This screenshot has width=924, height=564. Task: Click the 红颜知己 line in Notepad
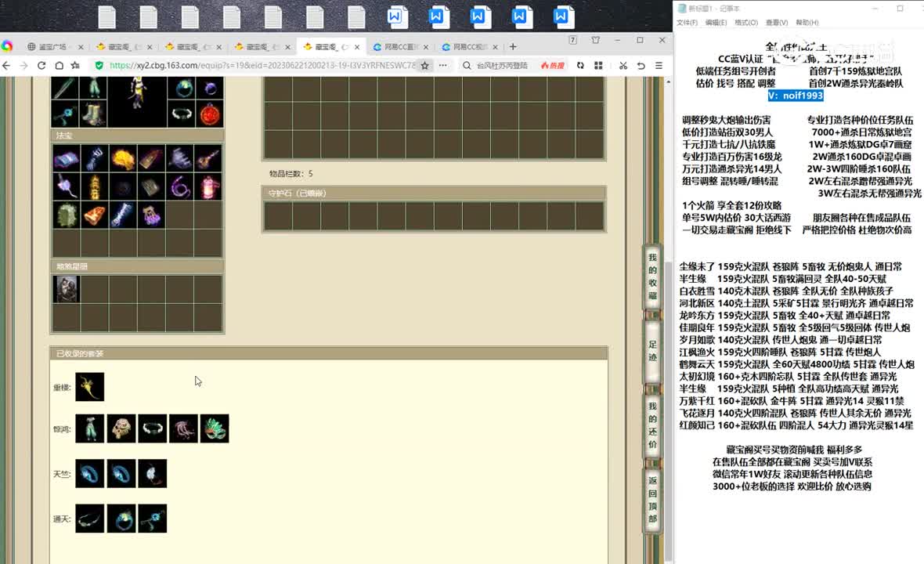796,425
